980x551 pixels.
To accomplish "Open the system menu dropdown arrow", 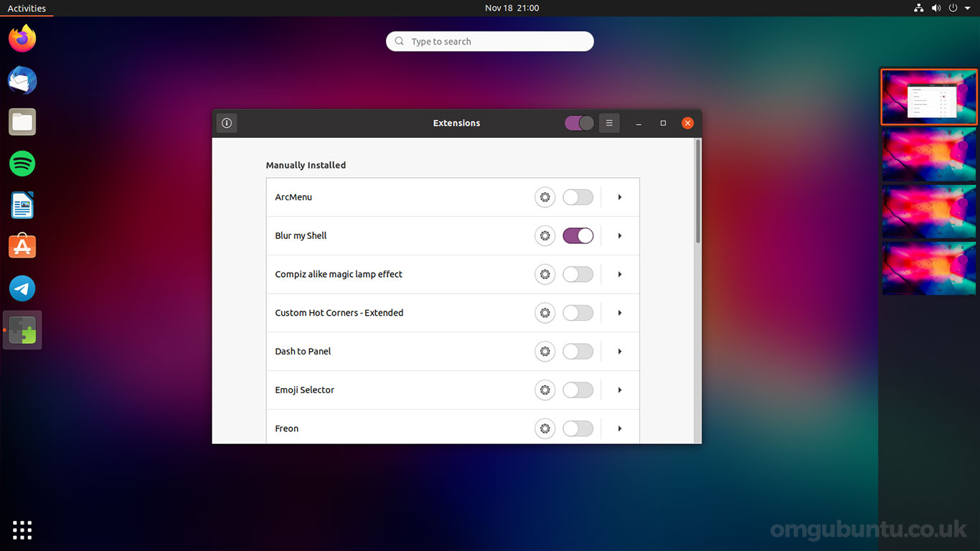I will point(968,8).
